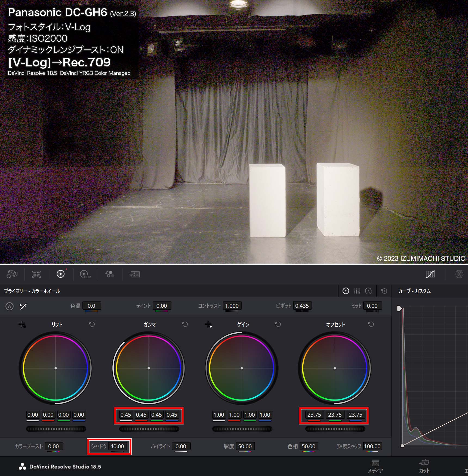Screen dimensions: 468x476
Task: Pick black point with Lift crosshair
Action: click(22, 324)
